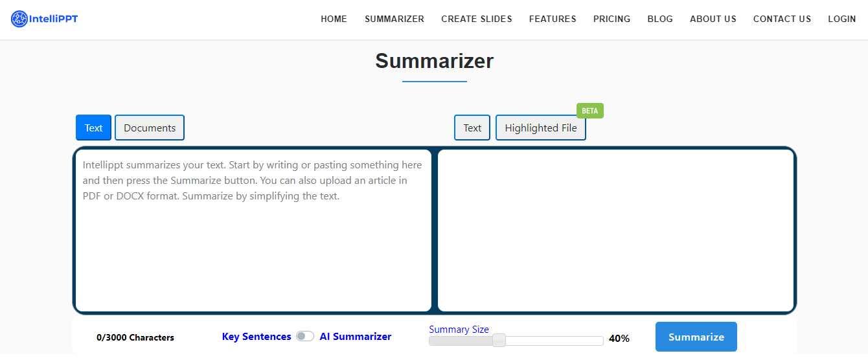Click the Summary Size slider handle

(x=499, y=341)
